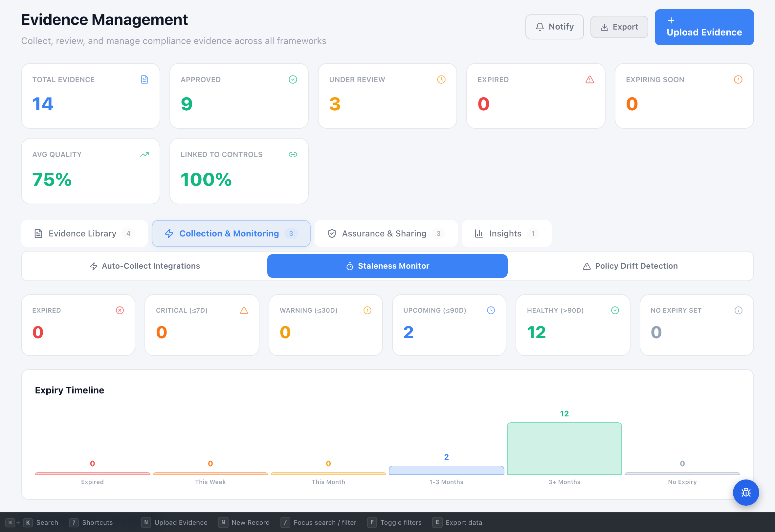The width and height of the screenshot is (775, 532).
Task: Click the trend arrow icon on Avg Quality card
Action: point(144,154)
